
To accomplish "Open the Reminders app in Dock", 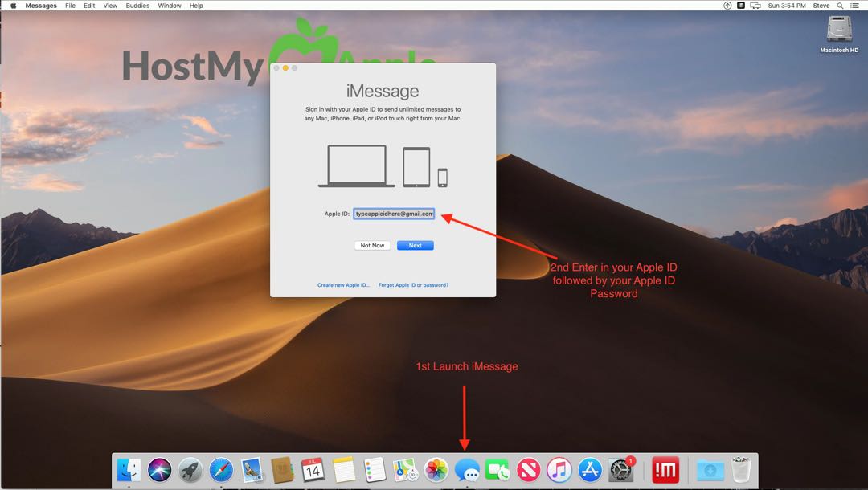I will coord(375,471).
